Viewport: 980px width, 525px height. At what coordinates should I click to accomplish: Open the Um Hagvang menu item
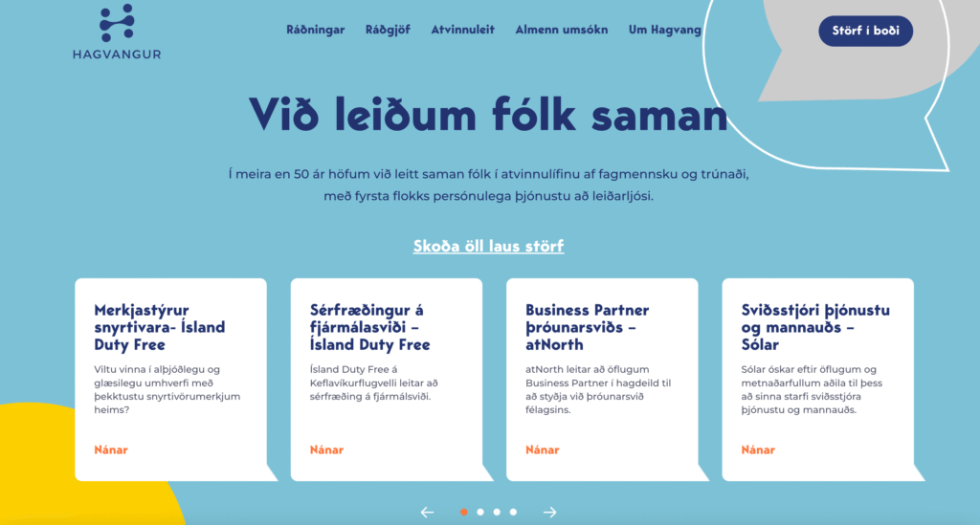(x=665, y=30)
